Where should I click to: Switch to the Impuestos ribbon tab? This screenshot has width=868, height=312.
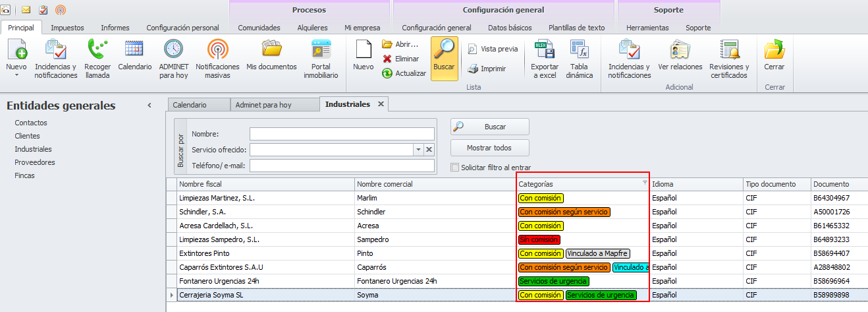click(67, 28)
